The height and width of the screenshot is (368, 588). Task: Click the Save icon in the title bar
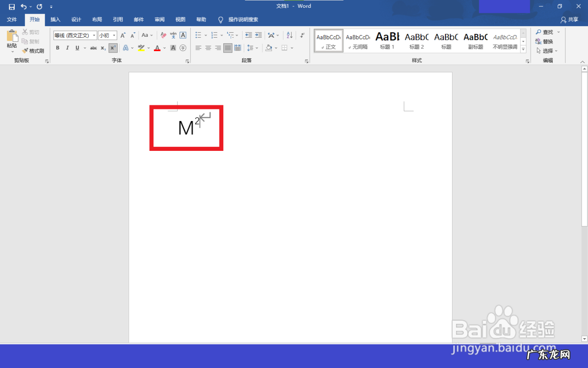(11, 6)
